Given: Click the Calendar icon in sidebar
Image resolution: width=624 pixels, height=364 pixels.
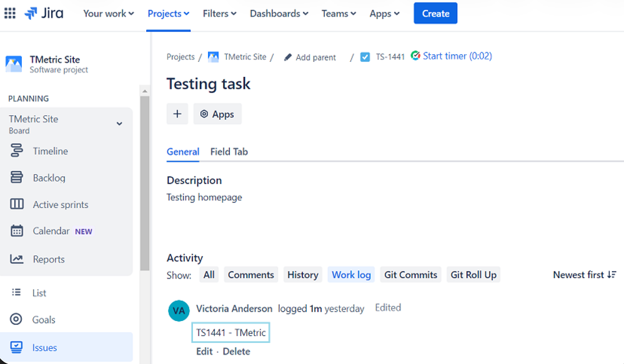Looking at the screenshot, I should tap(17, 231).
